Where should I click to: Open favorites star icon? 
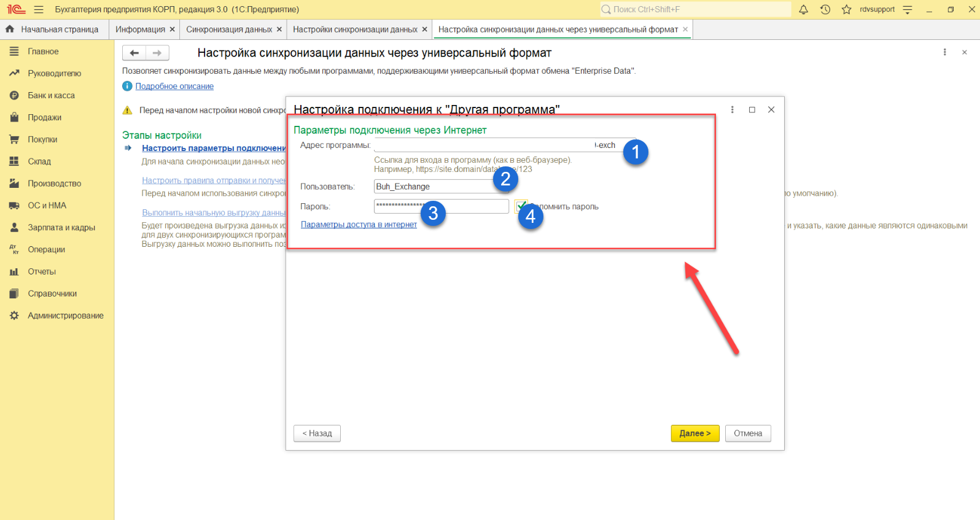846,9
